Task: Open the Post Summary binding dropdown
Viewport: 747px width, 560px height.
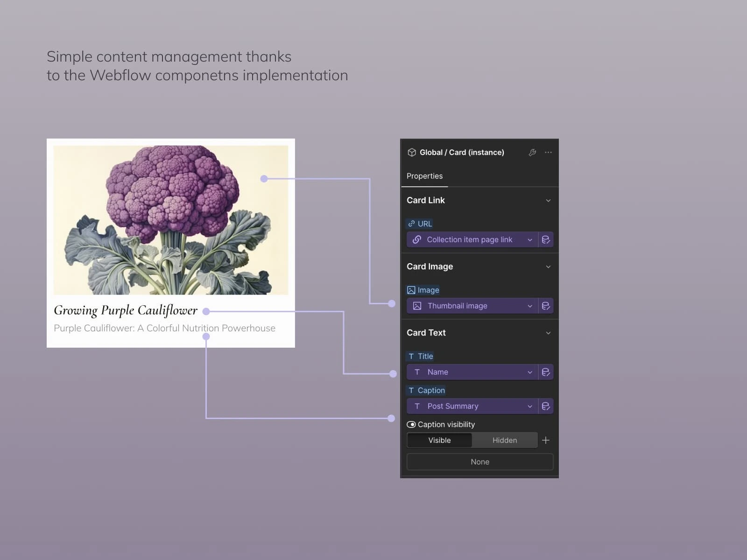Action: (529, 406)
